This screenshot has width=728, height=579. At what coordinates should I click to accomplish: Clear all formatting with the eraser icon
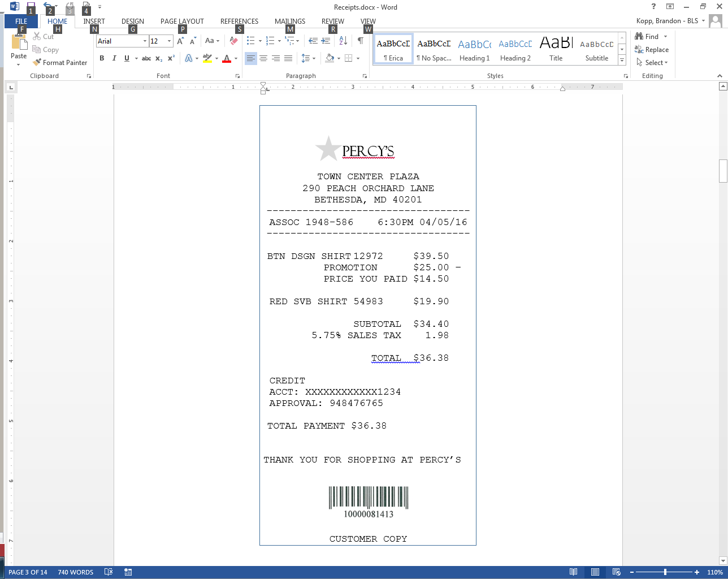tap(233, 41)
